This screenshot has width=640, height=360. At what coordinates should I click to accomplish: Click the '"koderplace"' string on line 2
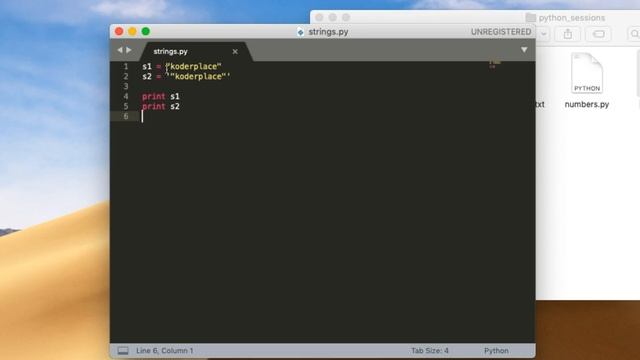click(198, 76)
